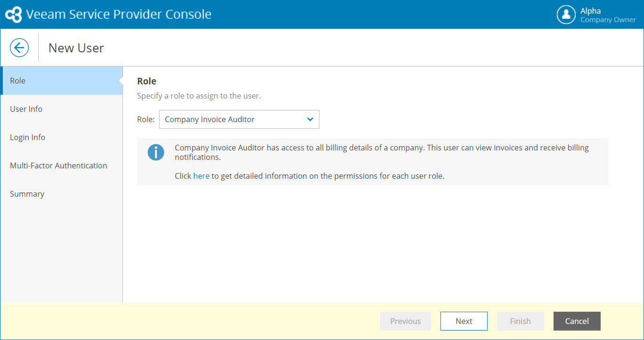644x340 pixels.
Task: Click the Veeam logo icon
Action: 13,15
